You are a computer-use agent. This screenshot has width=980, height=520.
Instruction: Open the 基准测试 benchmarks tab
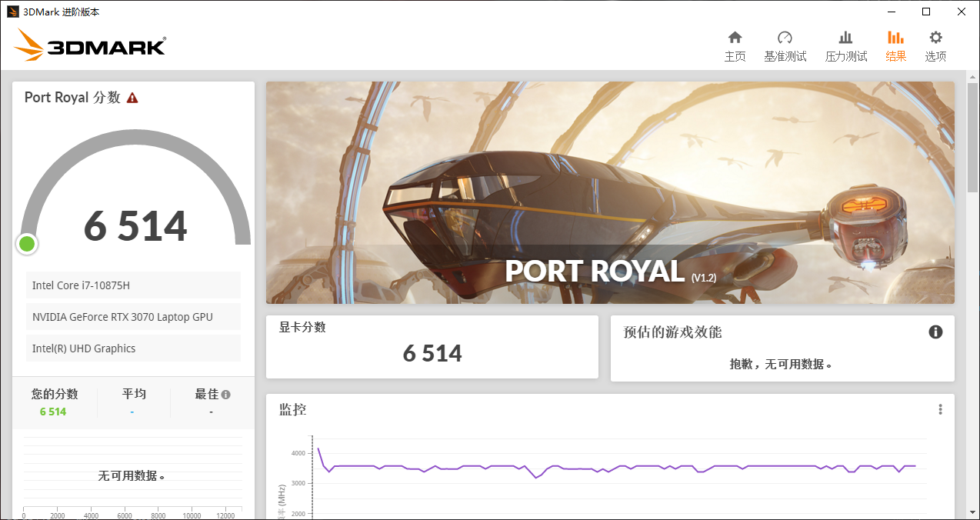tap(785, 46)
